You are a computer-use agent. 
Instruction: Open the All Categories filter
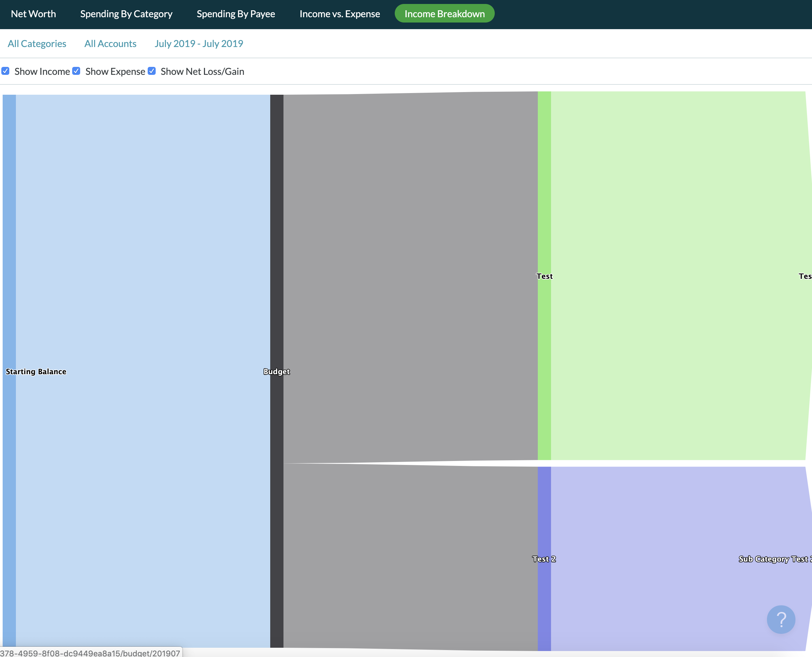(37, 43)
